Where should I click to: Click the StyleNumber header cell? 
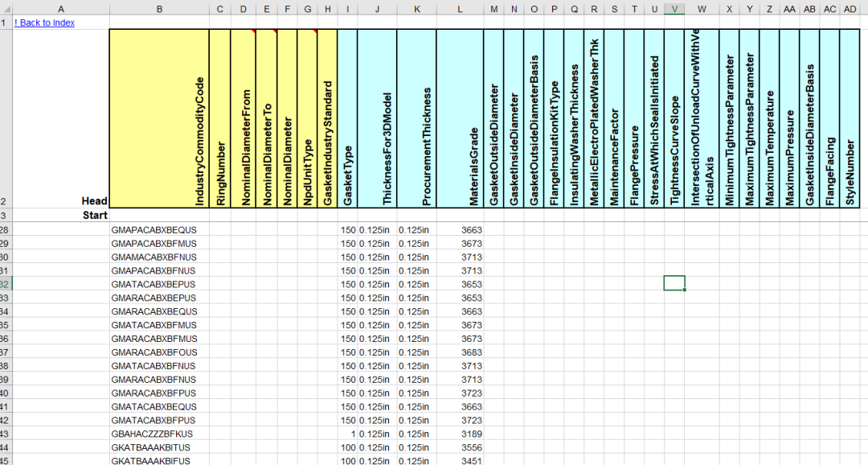(x=850, y=118)
